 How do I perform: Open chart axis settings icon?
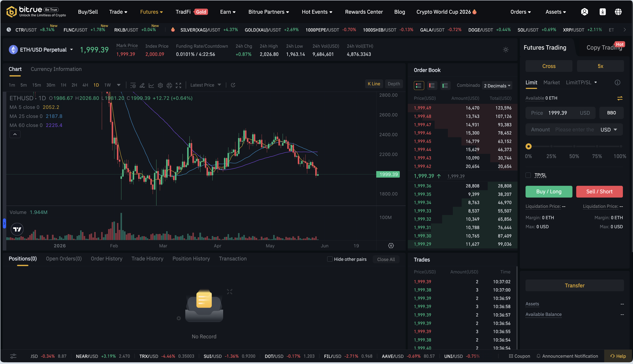tap(391, 246)
